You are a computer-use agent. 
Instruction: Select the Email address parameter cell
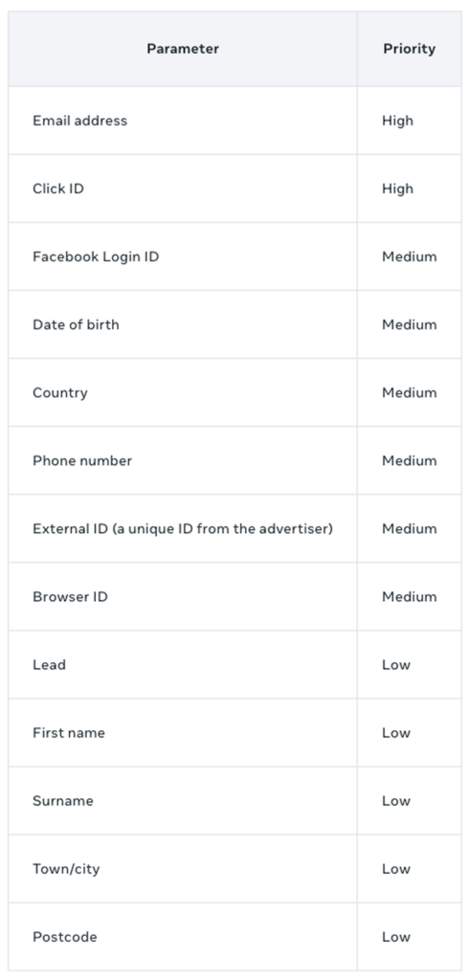pyautogui.click(x=183, y=121)
